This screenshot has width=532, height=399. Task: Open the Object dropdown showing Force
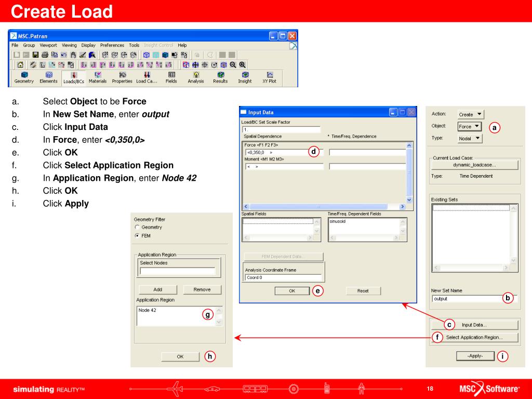point(470,126)
